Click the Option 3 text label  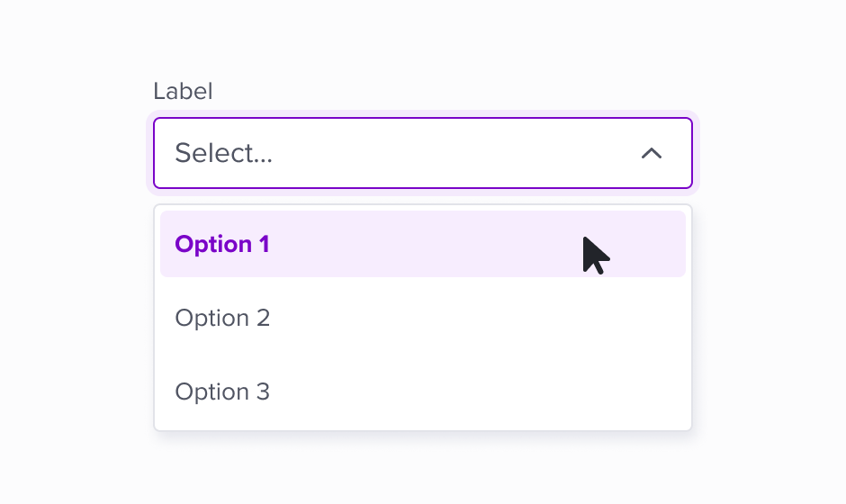point(222,391)
